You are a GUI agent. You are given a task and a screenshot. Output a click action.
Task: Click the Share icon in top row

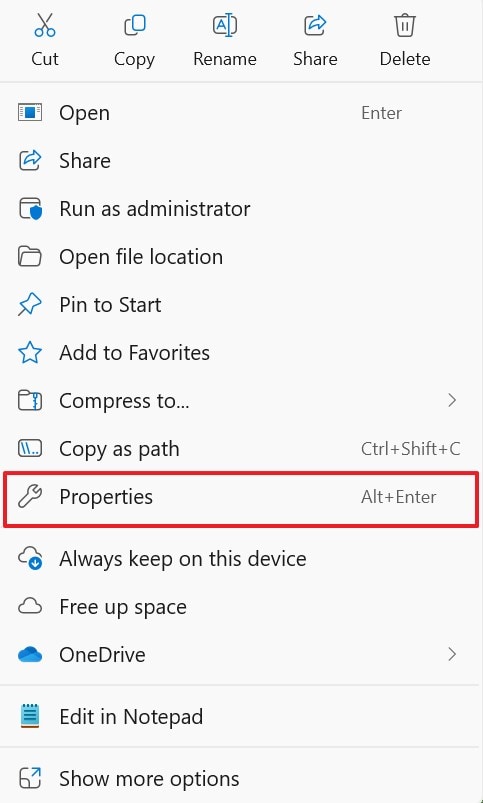[x=315, y=25]
